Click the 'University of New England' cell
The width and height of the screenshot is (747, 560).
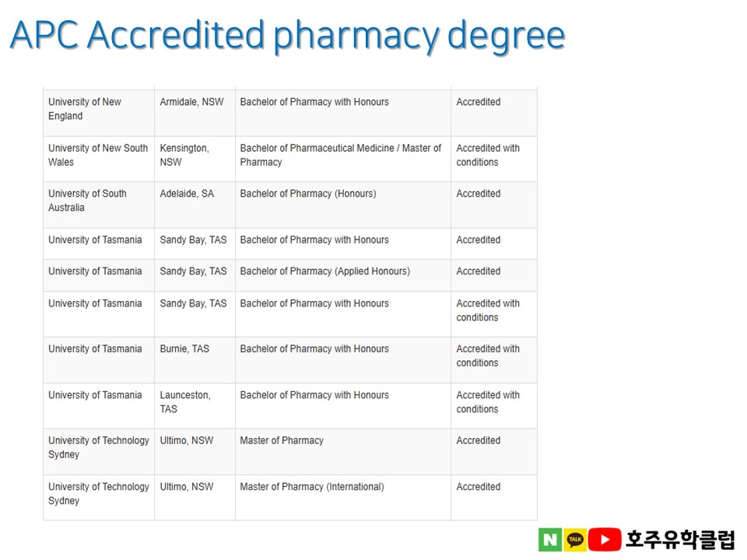[x=85, y=109]
